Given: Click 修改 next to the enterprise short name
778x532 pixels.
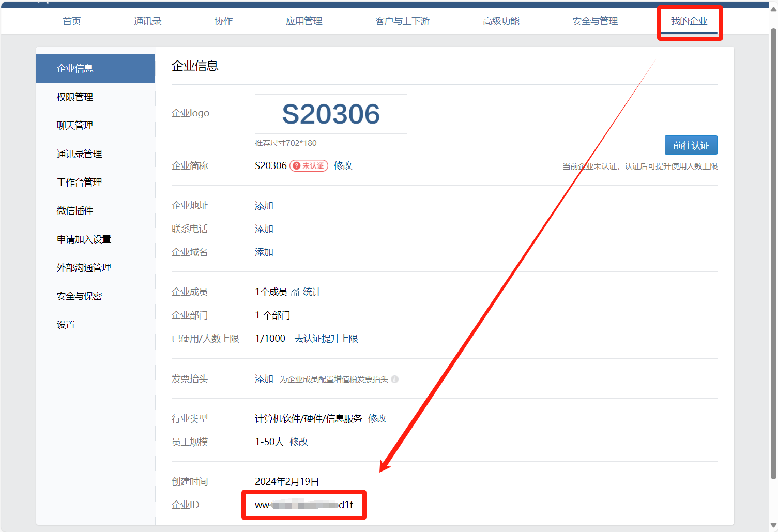Looking at the screenshot, I should point(343,166).
